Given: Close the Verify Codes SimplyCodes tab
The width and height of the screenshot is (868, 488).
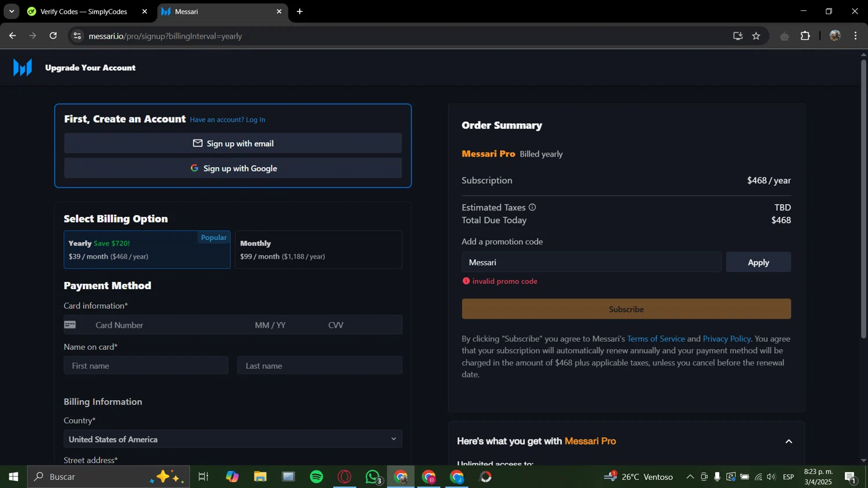Looking at the screenshot, I should pyautogui.click(x=145, y=12).
